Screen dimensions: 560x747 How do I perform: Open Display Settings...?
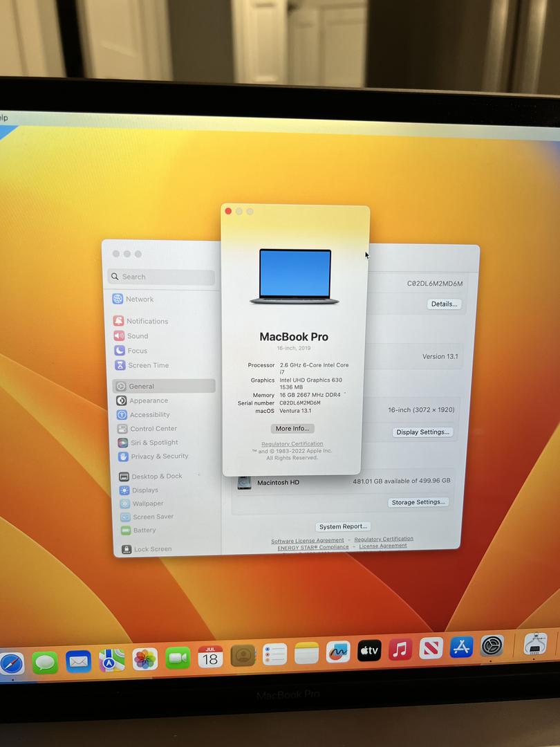423,432
